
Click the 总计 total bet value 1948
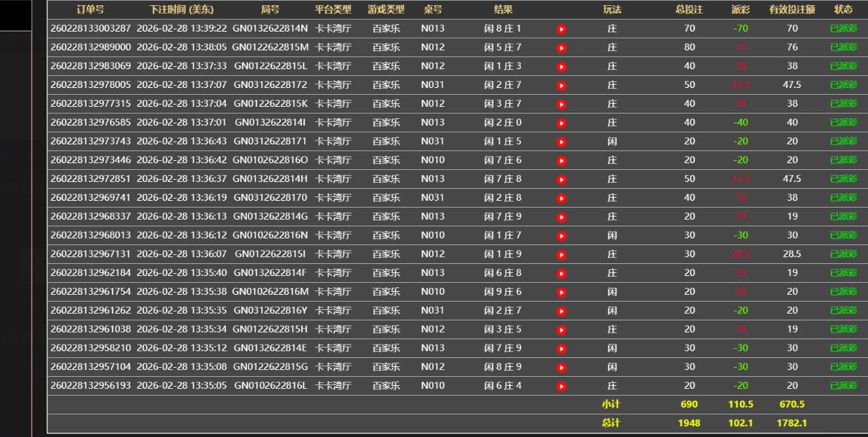(689, 423)
